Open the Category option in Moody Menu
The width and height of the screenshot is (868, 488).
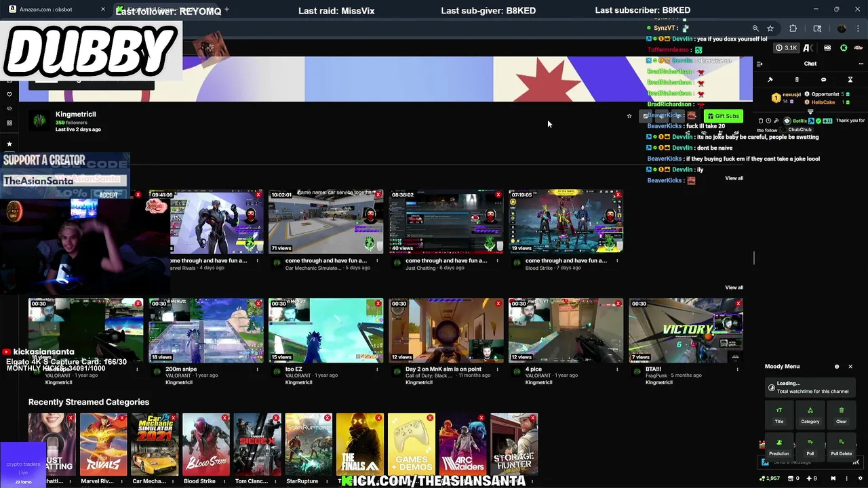pyautogui.click(x=810, y=415)
